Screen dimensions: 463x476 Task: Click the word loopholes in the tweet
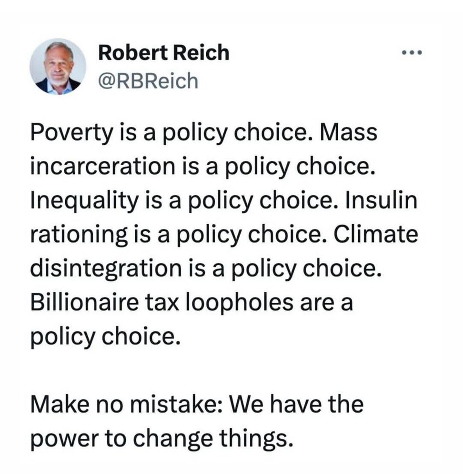[x=240, y=303]
